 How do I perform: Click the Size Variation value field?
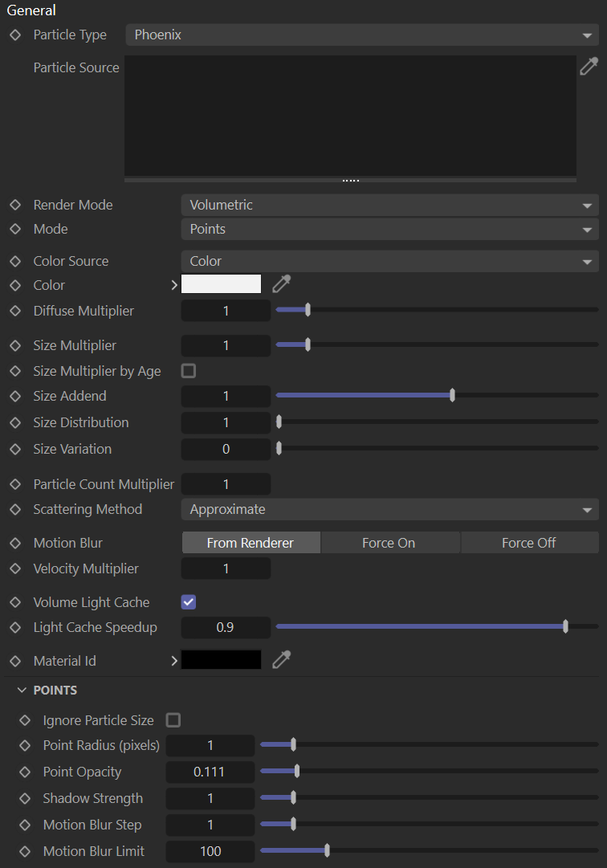pos(226,449)
